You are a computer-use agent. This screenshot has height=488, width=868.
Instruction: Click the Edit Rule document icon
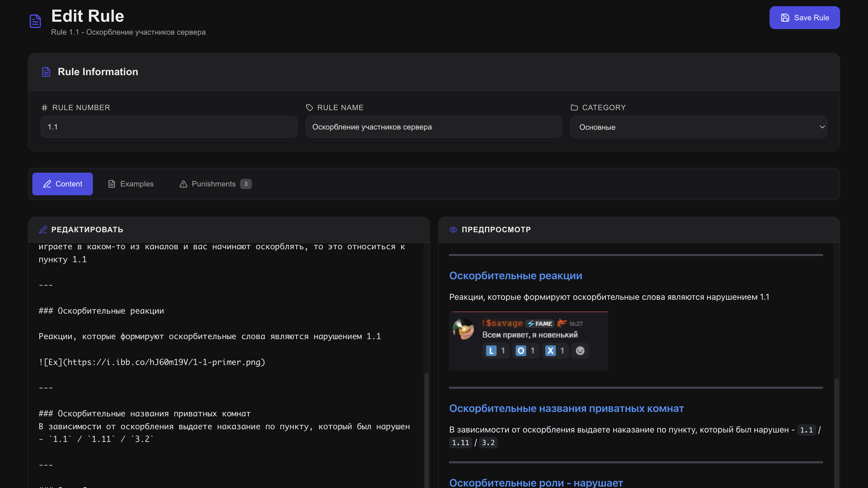35,21
